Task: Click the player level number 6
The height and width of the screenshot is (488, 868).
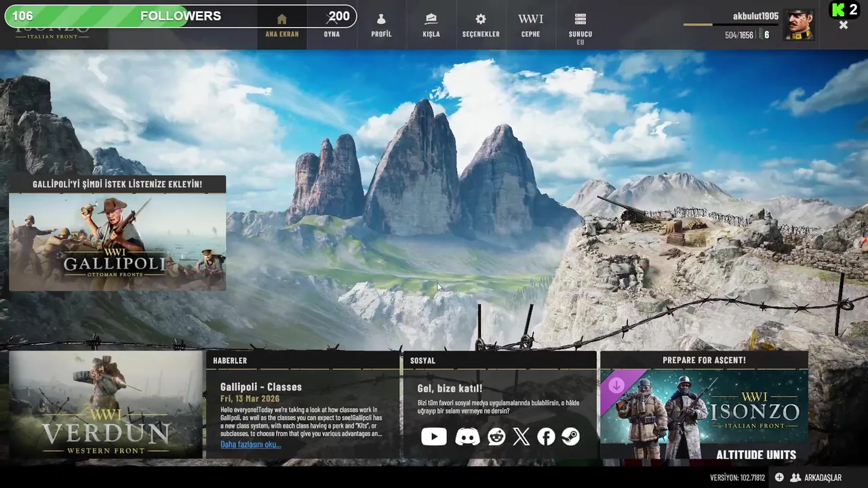Action: [767, 35]
